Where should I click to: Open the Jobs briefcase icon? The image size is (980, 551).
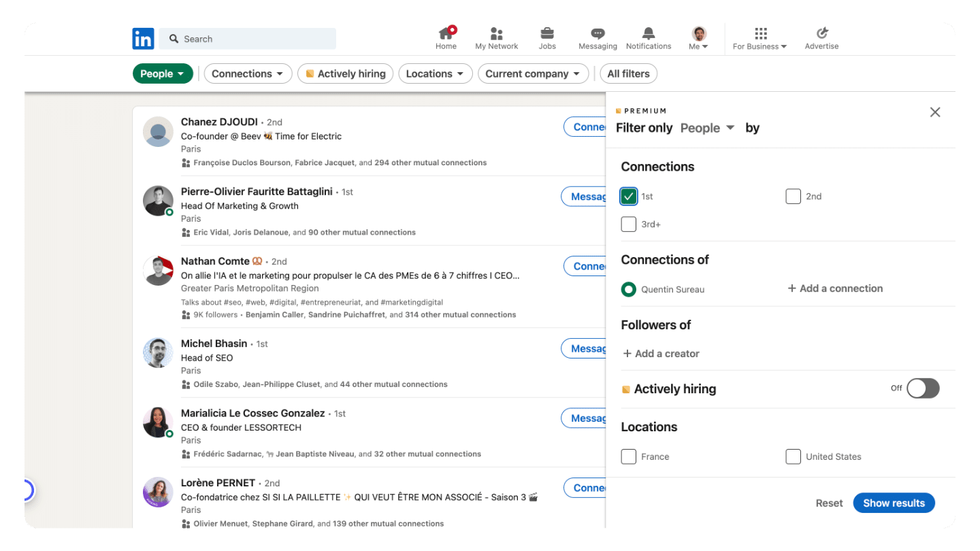(x=547, y=33)
